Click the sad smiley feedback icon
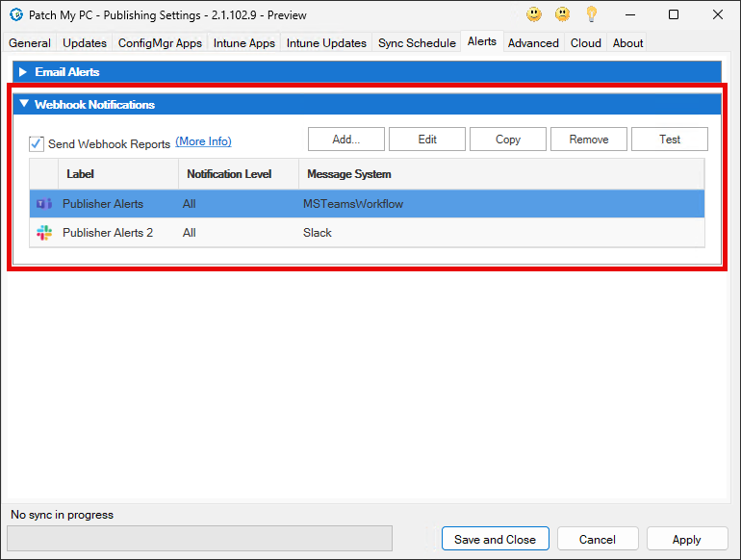This screenshot has height=560, width=741. 562,14
